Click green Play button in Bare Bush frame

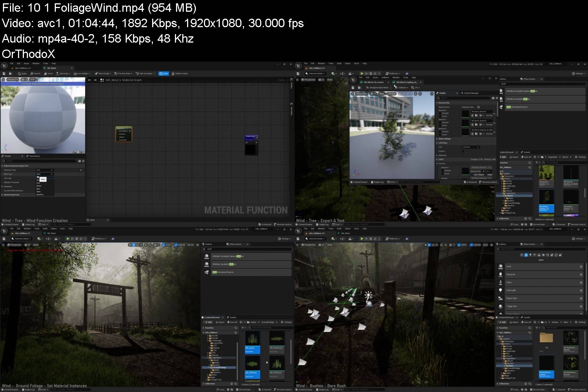point(362,239)
